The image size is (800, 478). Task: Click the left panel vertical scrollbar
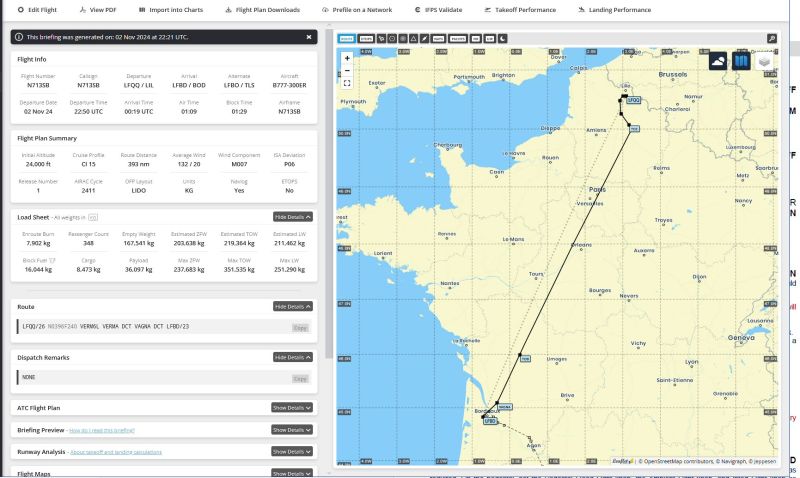328,194
